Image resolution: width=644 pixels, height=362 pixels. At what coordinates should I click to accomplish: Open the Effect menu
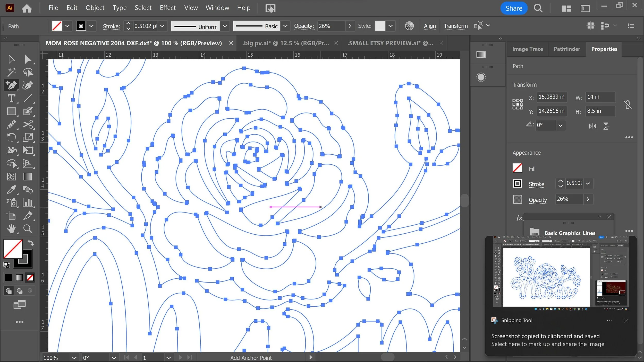(167, 8)
